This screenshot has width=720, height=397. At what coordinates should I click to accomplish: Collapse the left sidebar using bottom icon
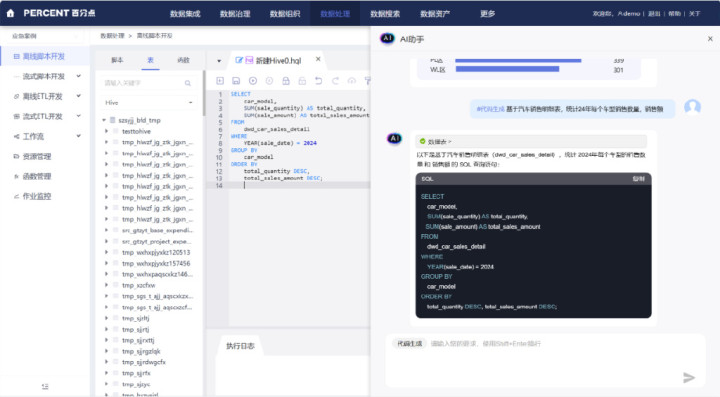[45, 386]
